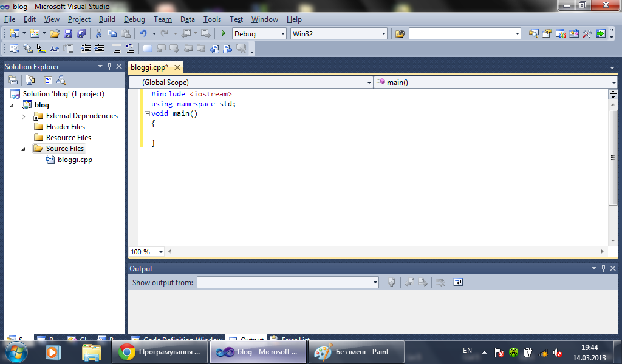Viewport: 622px width, 364px height.
Task: Click the View Class Diagram icon in Solution Explorer
Action: (61, 81)
